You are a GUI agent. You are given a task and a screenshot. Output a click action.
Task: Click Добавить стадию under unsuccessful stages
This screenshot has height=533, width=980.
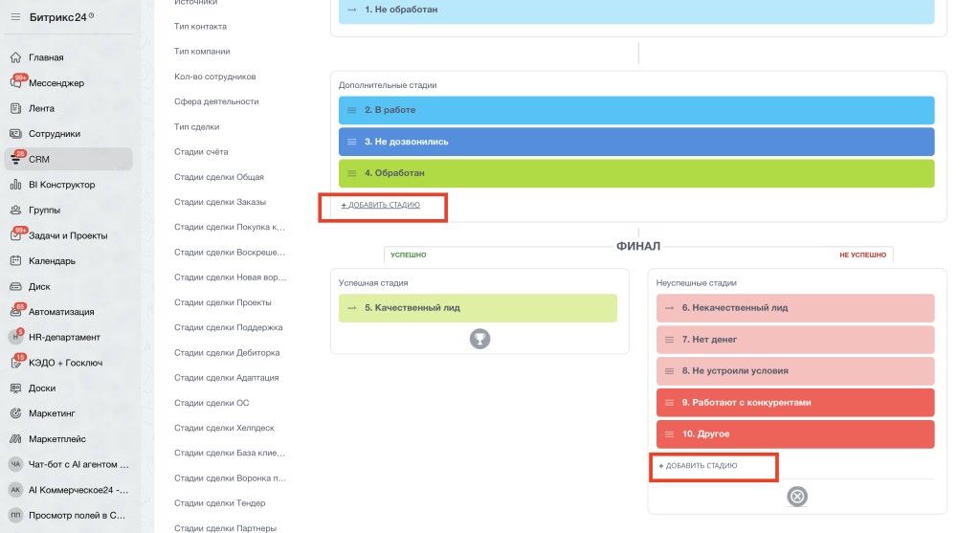(698, 465)
